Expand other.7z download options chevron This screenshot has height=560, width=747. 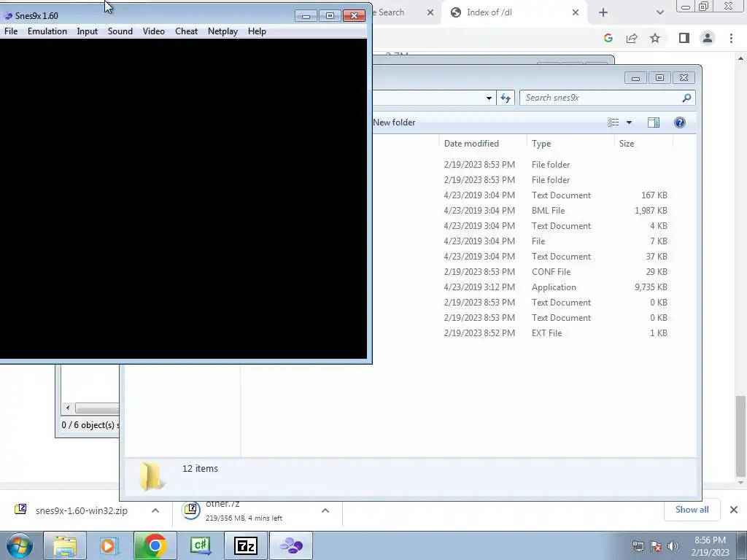click(325, 510)
